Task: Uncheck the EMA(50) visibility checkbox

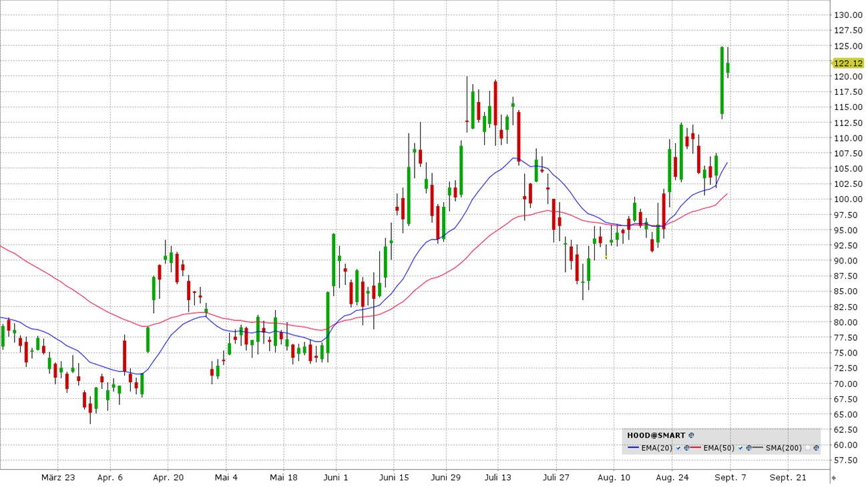Action: [740, 448]
